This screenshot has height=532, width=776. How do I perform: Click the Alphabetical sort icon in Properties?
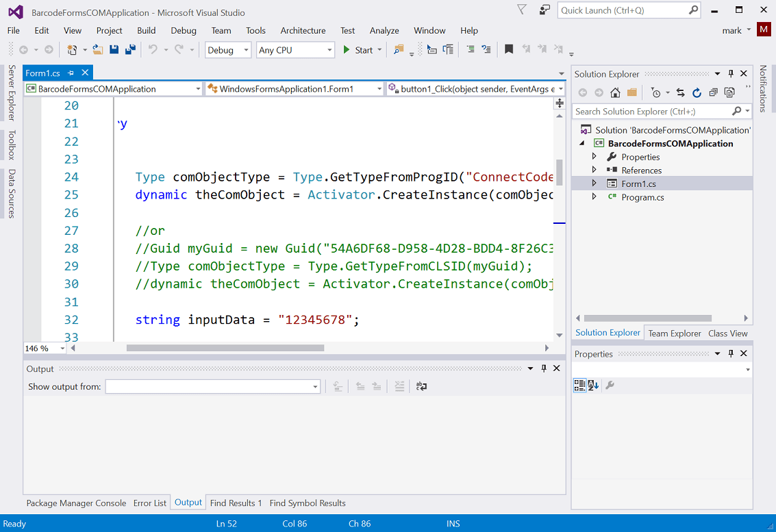(x=593, y=385)
